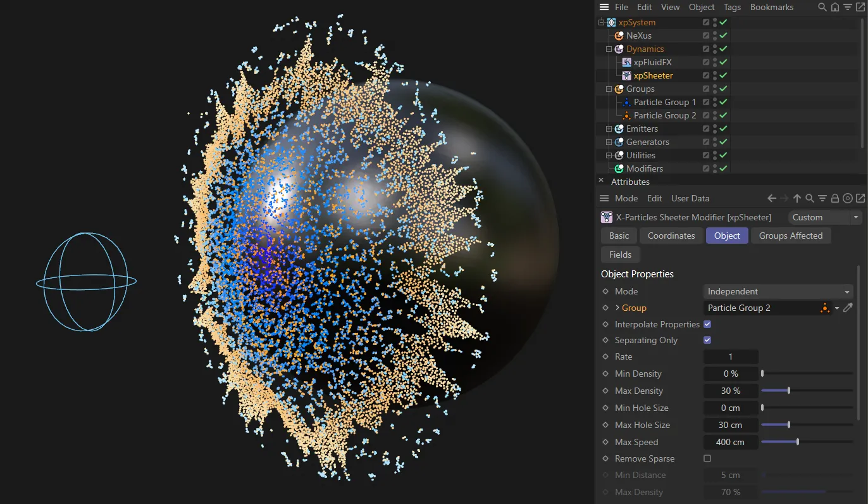Click the home icon in Object Manager

[x=834, y=7]
